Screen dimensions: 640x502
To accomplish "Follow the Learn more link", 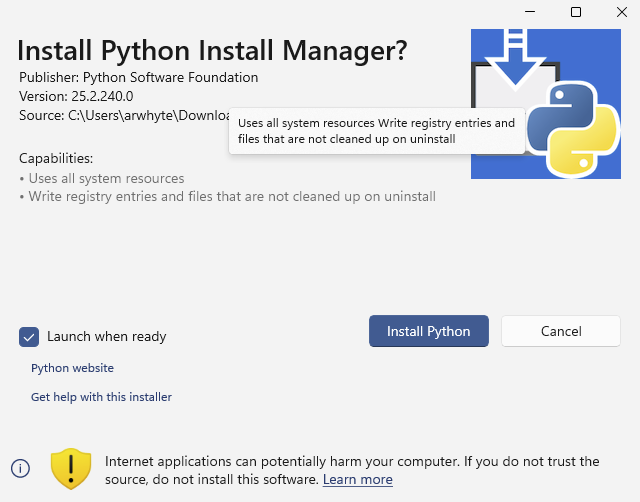I will [358, 479].
